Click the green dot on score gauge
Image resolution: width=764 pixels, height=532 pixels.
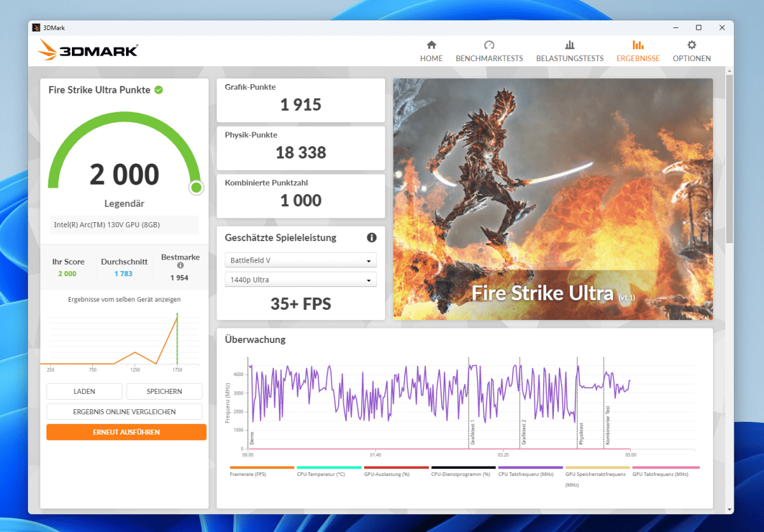coord(196,187)
